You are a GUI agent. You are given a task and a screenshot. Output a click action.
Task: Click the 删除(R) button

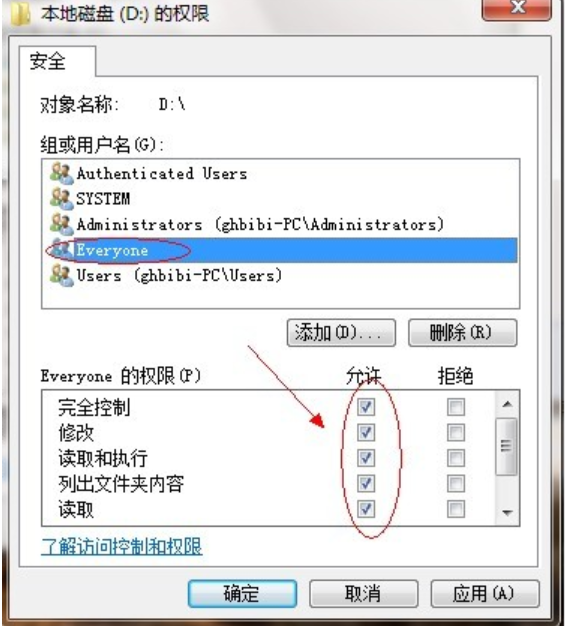462,333
